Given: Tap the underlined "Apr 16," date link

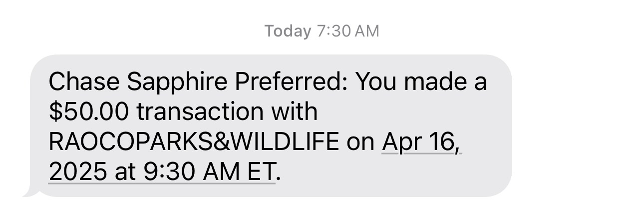Looking at the screenshot, I should pos(422,143).
